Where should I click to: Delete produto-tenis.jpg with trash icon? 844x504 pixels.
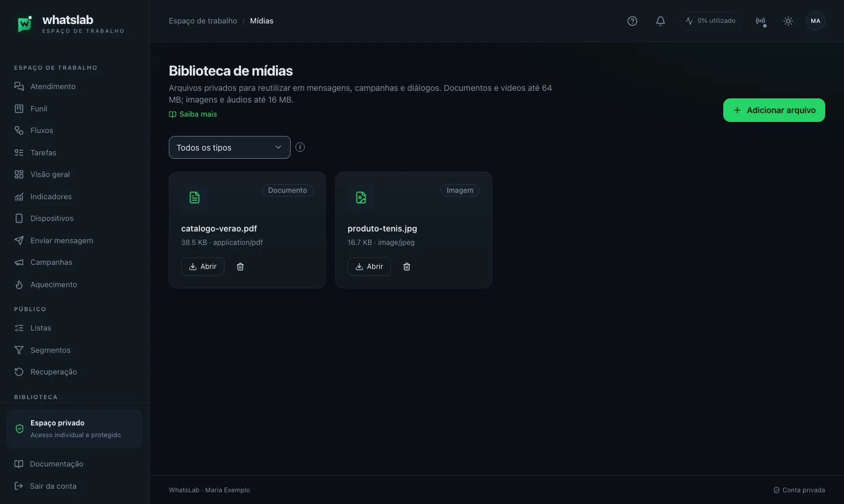pyautogui.click(x=407, y=267)
